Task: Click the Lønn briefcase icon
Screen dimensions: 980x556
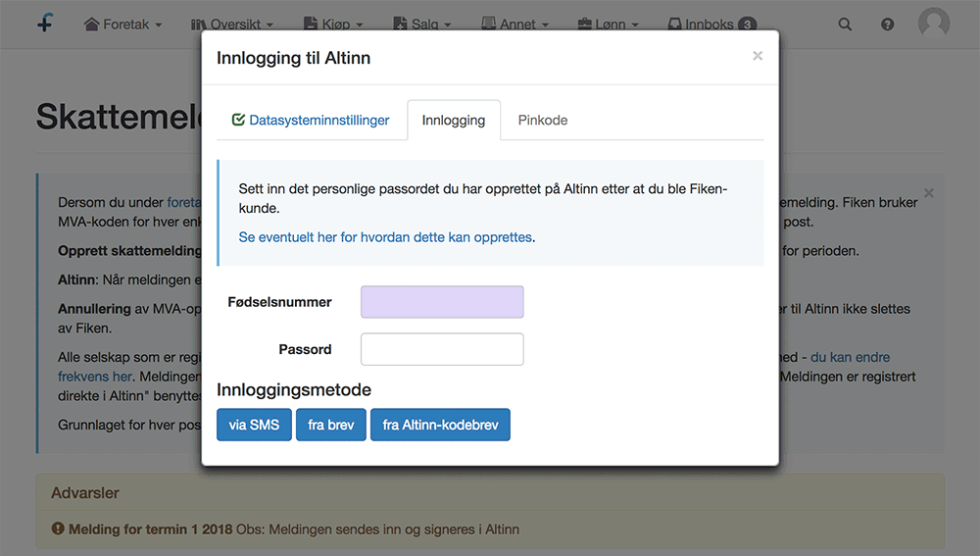Action: [584, 25]
